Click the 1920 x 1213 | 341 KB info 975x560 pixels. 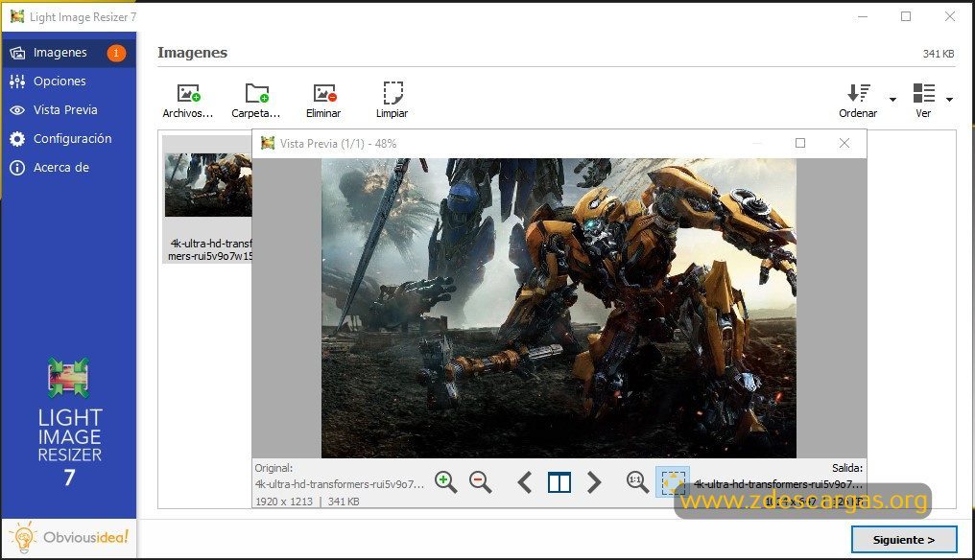(307, 502)
